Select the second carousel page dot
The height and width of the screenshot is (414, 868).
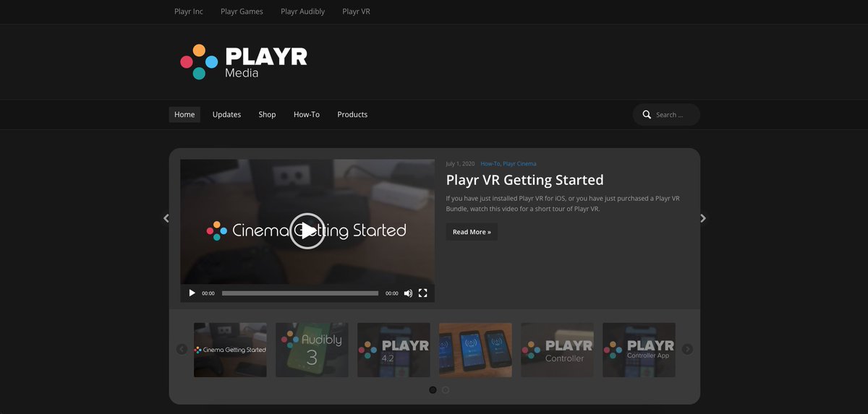446,390
